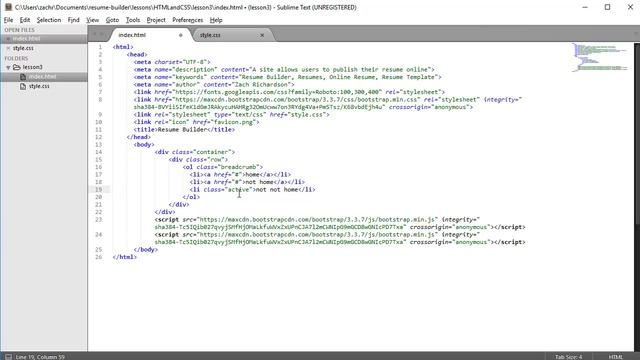Switch to the index.html tab
Screen dimensions: 640x360
149,35
